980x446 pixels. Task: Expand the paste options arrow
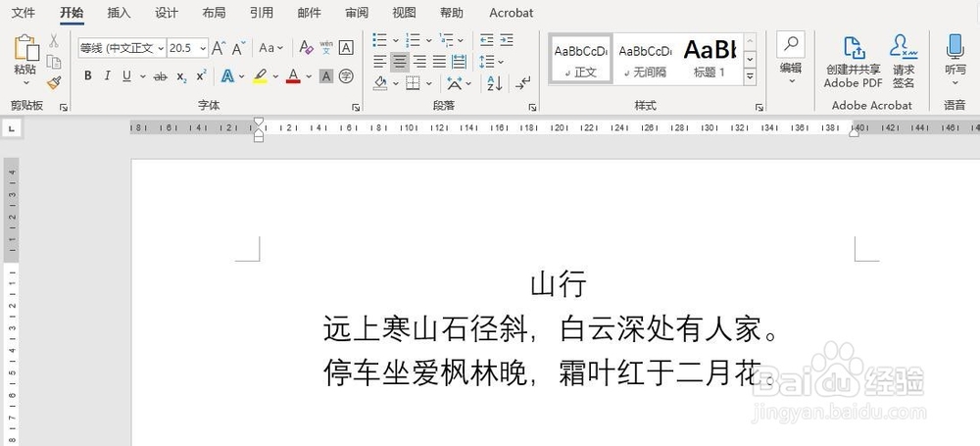coord(25,82)
